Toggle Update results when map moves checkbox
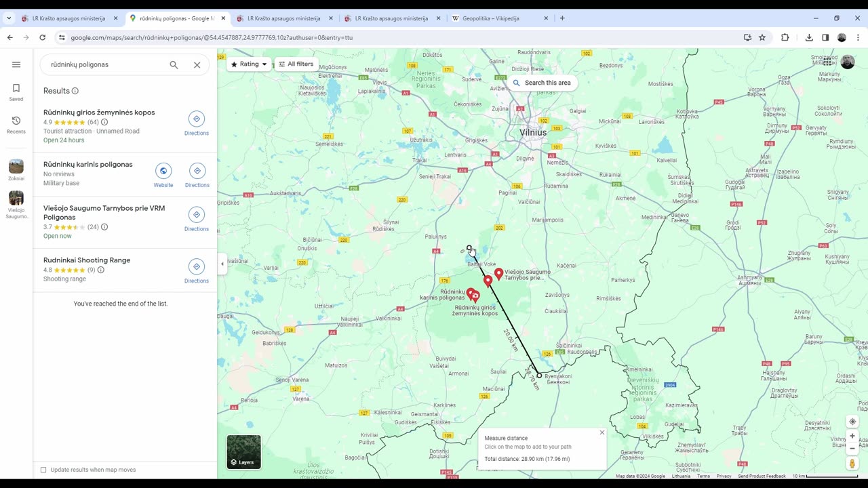Viewport: 868px width, 488px height. pos(43,470)
